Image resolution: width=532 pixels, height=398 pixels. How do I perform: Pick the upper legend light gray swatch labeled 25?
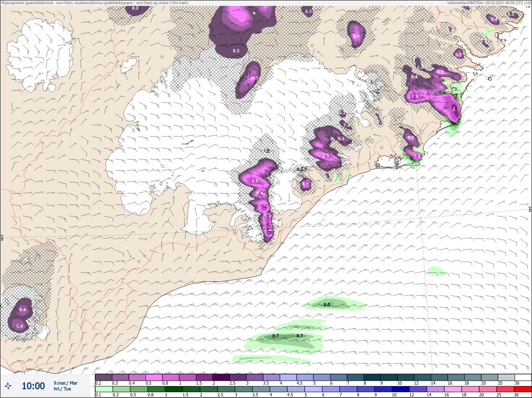click(506, 377)
